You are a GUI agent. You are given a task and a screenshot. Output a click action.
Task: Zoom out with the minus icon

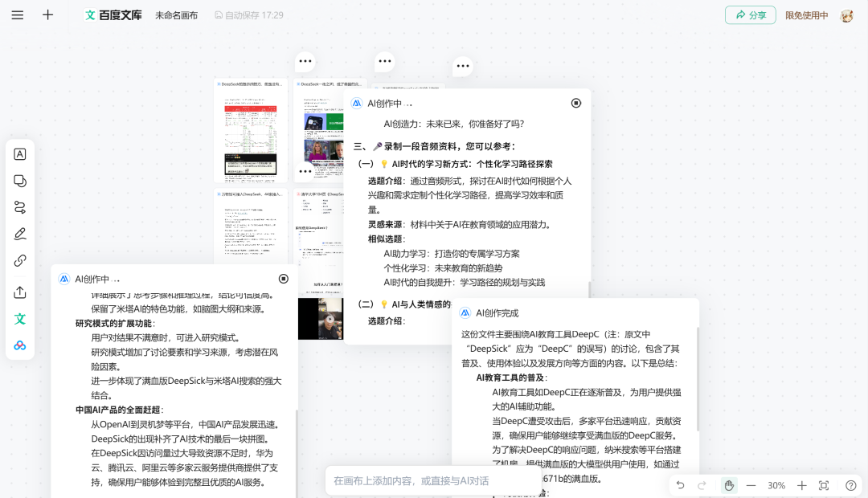coord(751,485)
